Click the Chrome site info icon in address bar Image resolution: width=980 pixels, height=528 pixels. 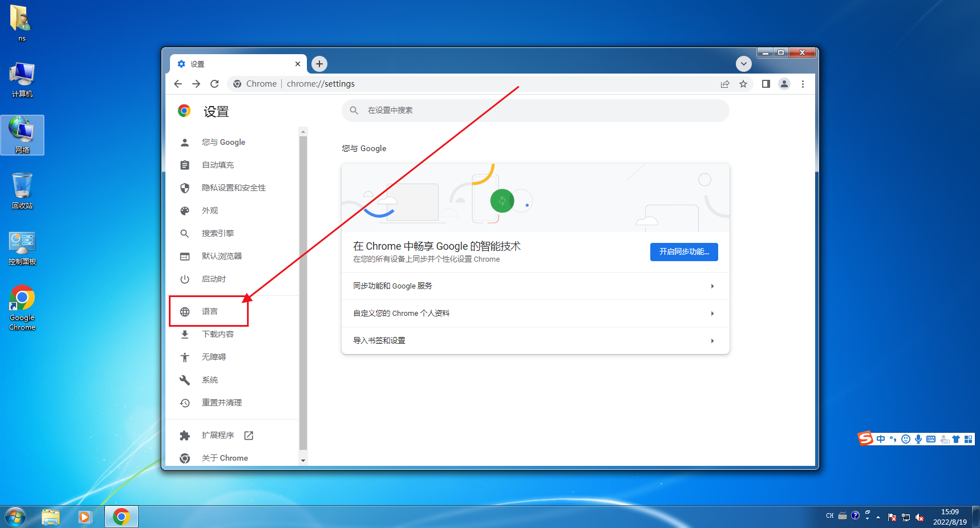(x=237, y=84)
